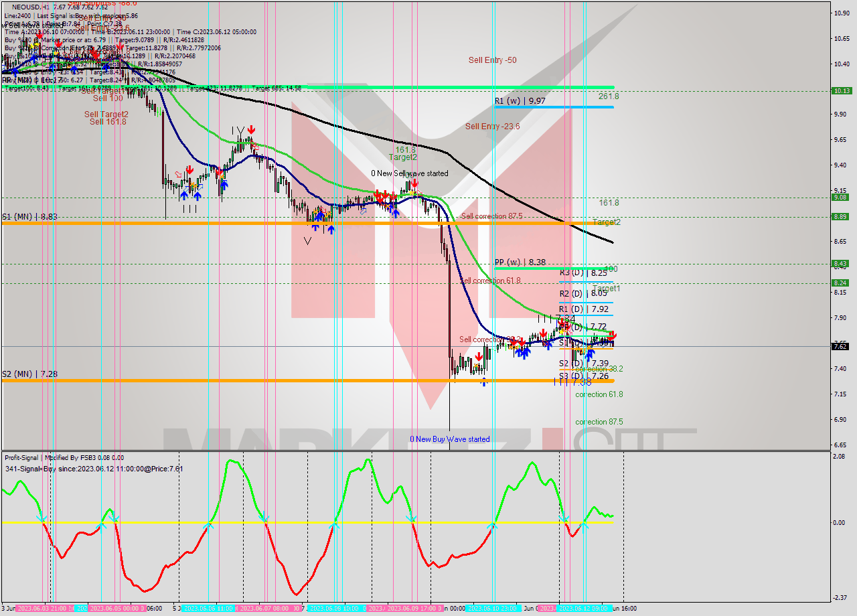This screenshot has width=857, height=616.
Task: Click the 'Sell Entry -23.6' label
Action: [x=492, y=127]
